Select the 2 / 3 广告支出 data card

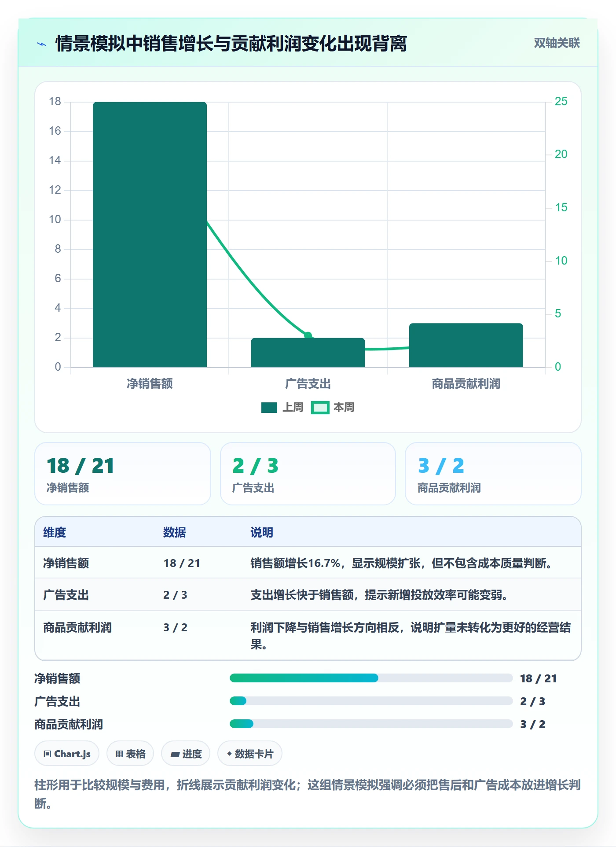308,474
